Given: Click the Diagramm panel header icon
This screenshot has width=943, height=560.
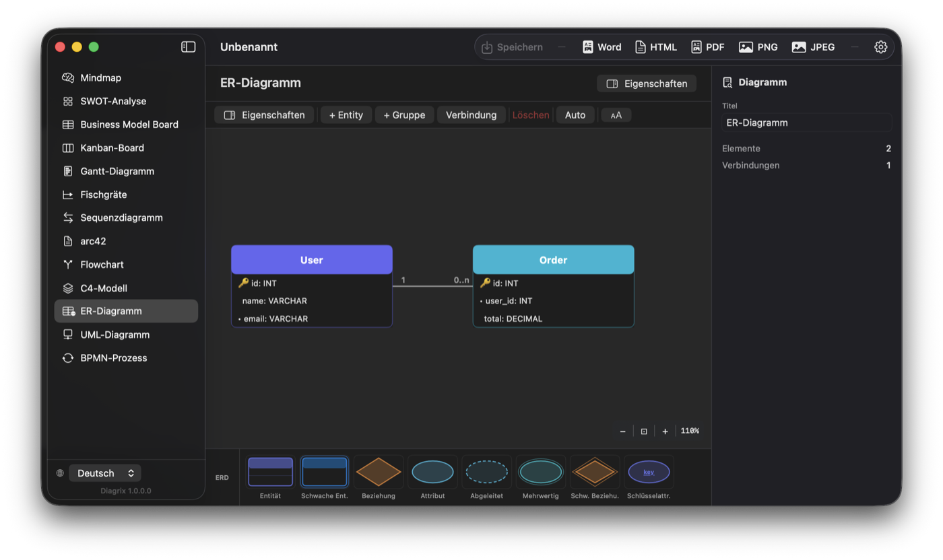Looking at the screenshot, I should (x=727, y=82).
